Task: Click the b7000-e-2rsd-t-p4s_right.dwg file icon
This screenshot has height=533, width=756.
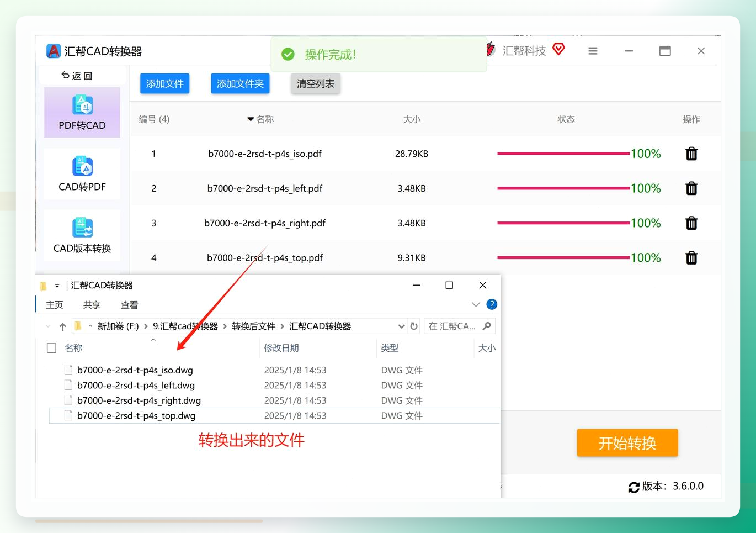Action: tap(68, 400)
